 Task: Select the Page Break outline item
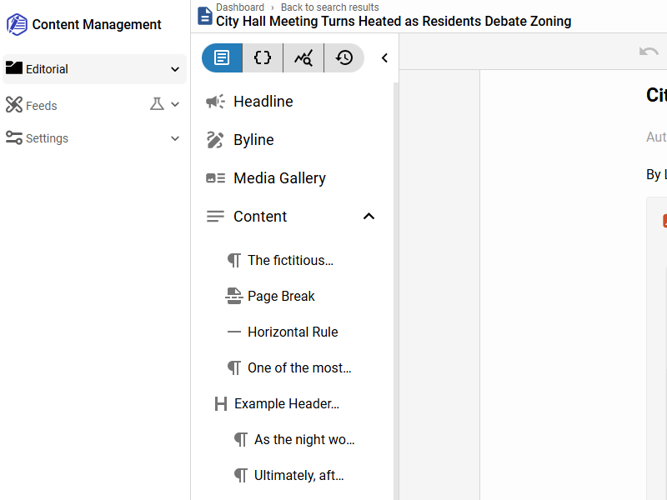(x=280, y=296)
